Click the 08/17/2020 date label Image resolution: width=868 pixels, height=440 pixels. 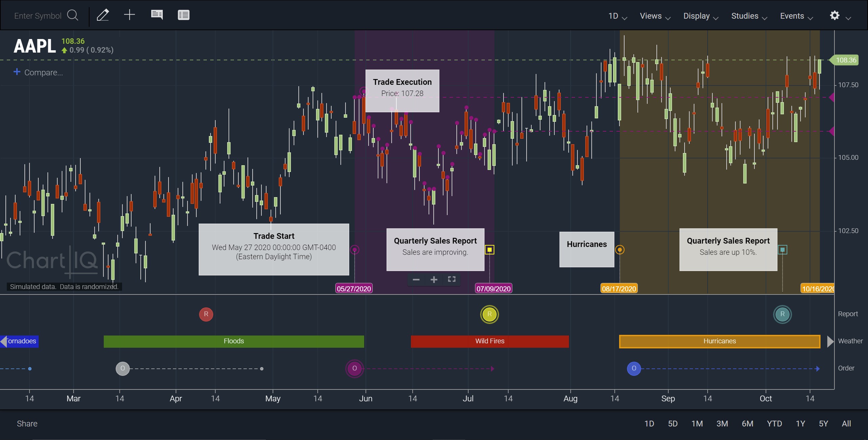pos(619,288)
